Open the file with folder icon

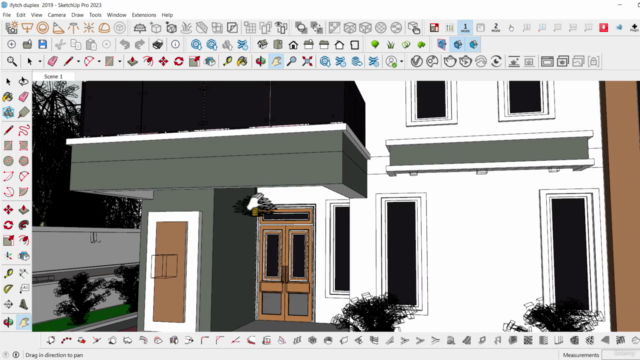[27, 44]
